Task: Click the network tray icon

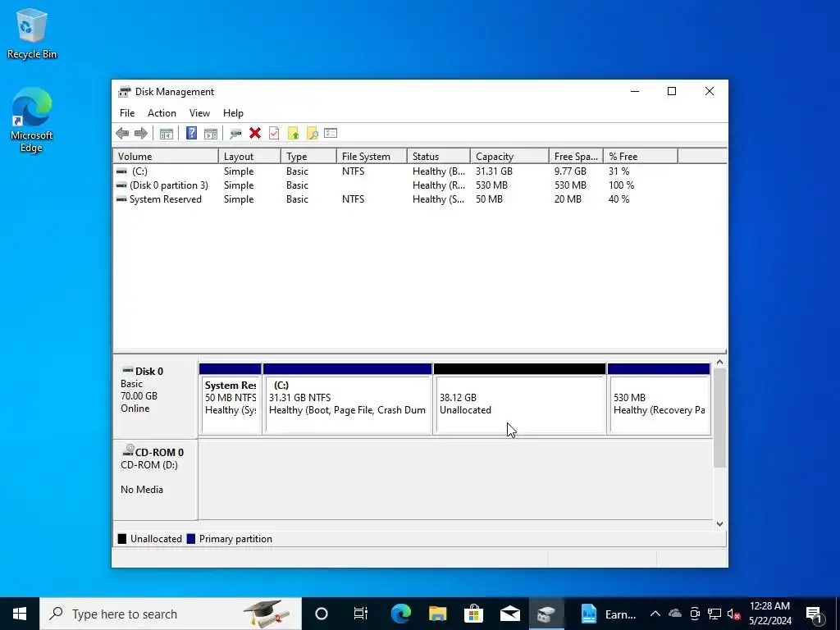Action: point(714,614)
